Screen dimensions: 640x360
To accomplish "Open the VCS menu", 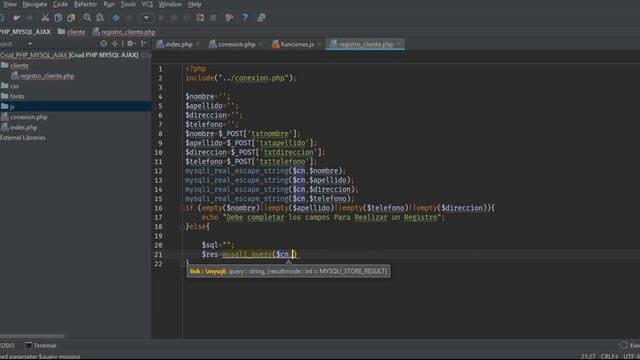I will [x=147, y=4].
